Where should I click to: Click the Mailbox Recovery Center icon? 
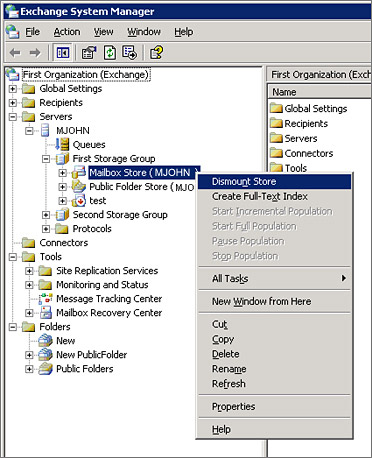point(46,313)
